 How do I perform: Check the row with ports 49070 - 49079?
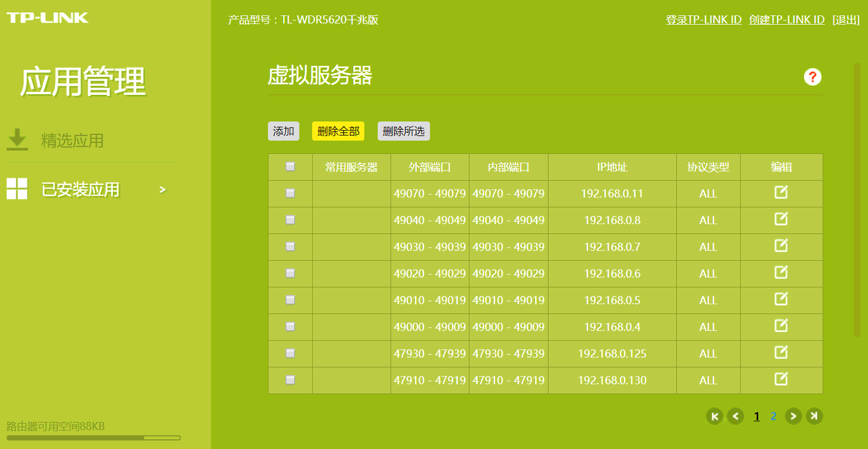pos(290,193)
